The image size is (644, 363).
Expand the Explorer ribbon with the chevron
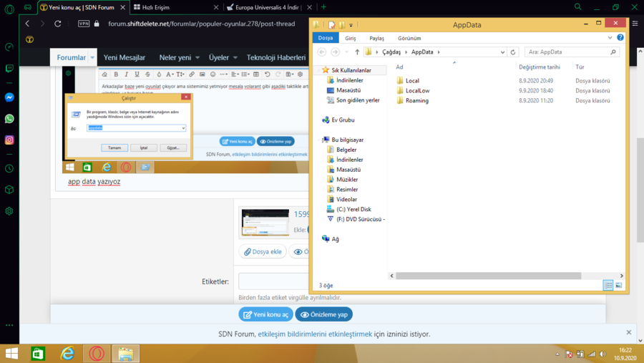click(610, 38)
